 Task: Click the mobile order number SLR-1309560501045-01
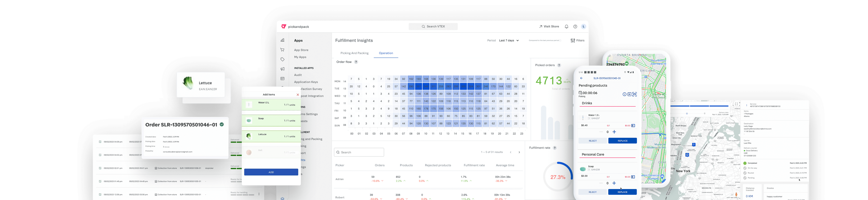607,78
